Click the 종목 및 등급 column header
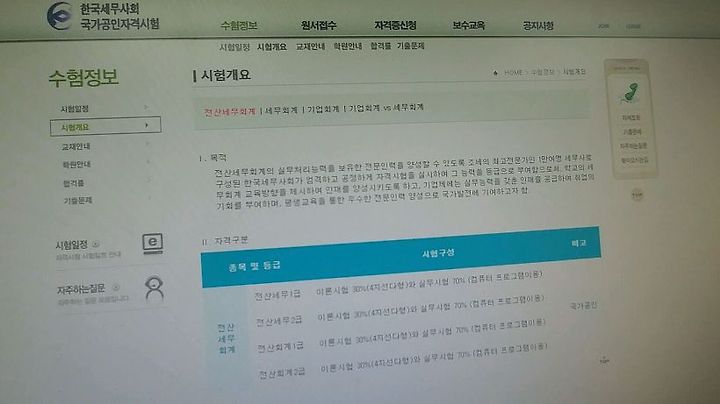This screenshot has height=404, width=720. point(254,266)
